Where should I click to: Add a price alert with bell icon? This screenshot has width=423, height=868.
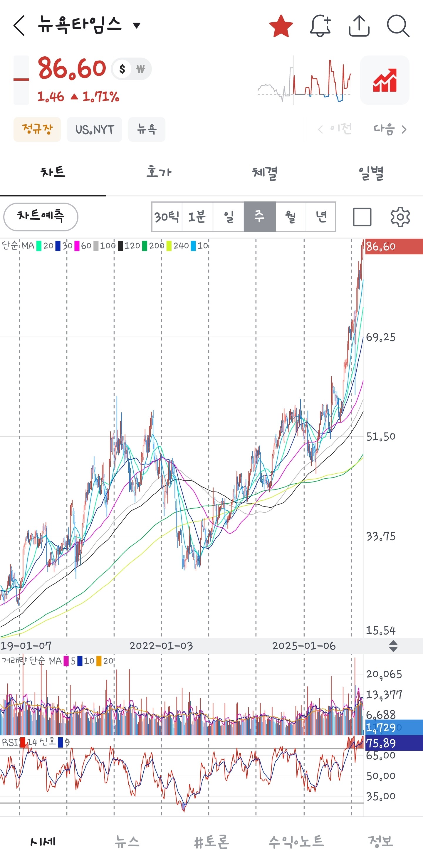[320, 26]
